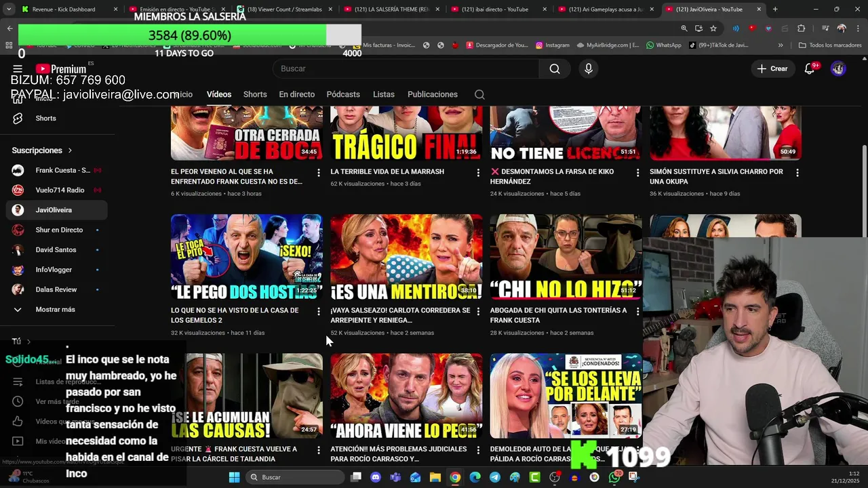The image size is (868, 488).
Task: Open Chrome media controls icon
Action: click(825, 28)
